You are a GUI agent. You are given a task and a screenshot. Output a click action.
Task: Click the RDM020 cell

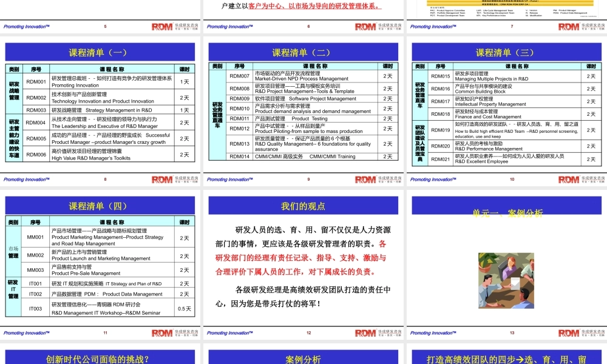(x=441, y=146)
